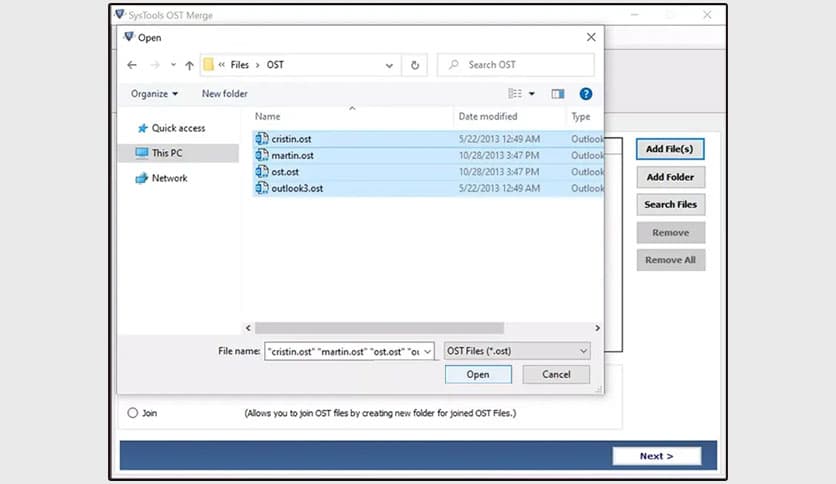
Task: Change view layout icon
Action: (x=515, y=94)
